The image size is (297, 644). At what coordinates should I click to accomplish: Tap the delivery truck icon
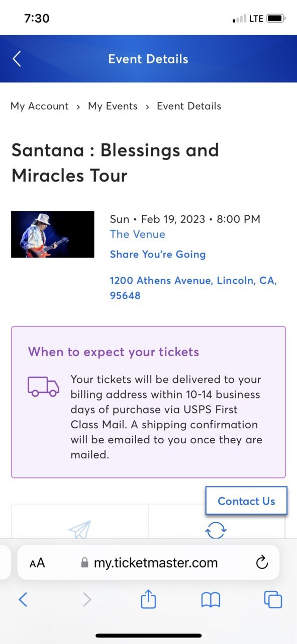point(43,386)
